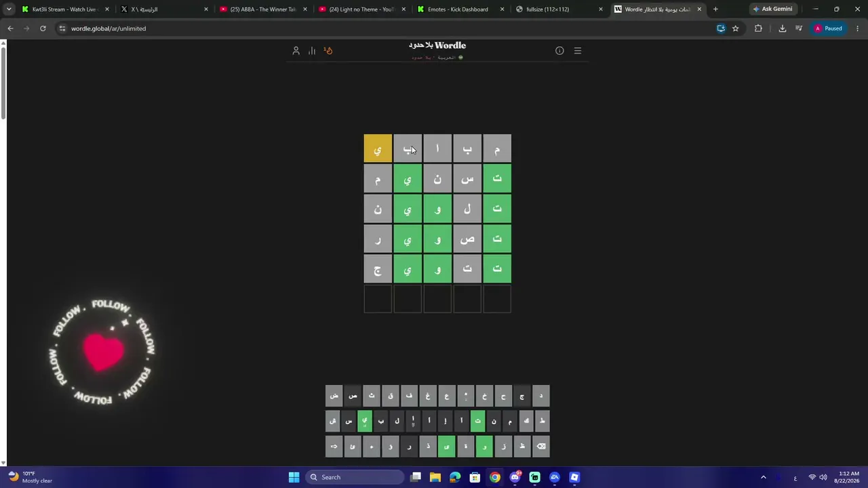
Task: Tap the ق key on the keyboard
Action: [390, 396]
